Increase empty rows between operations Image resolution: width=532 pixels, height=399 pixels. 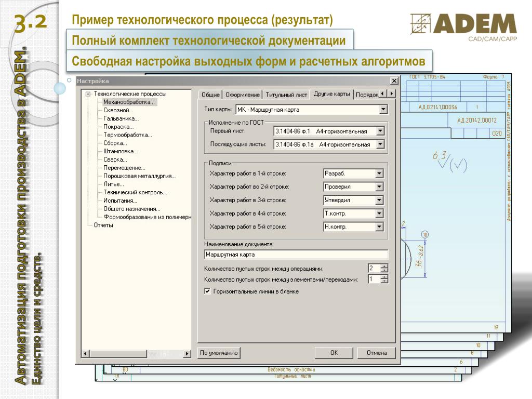click(x=384, y=266)
